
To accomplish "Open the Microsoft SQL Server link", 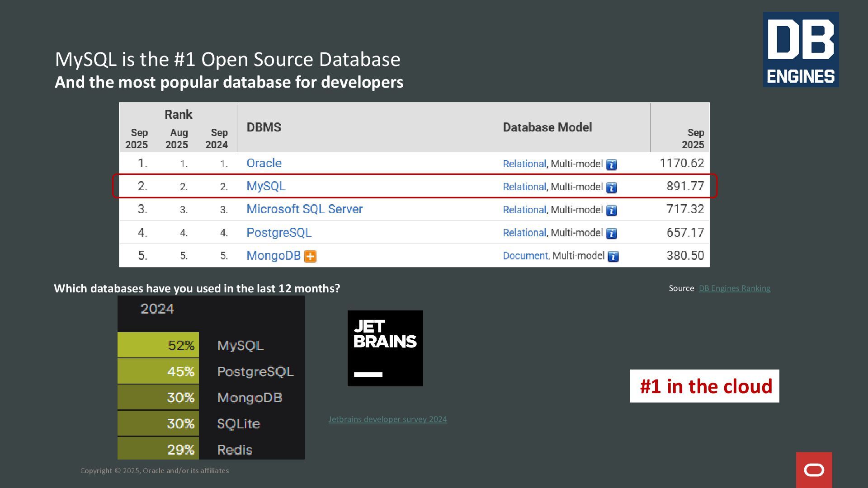I will pos(304,209).
